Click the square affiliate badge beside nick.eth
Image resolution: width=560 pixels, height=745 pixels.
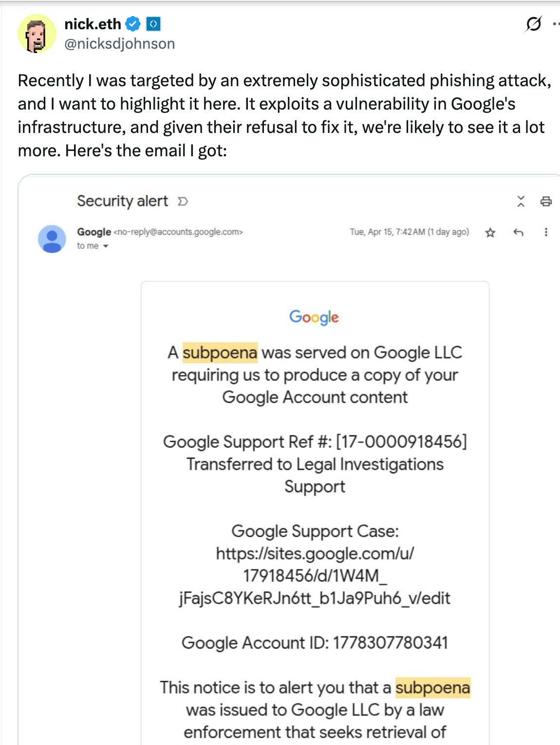pyautogui.click(x=153, y=24)
